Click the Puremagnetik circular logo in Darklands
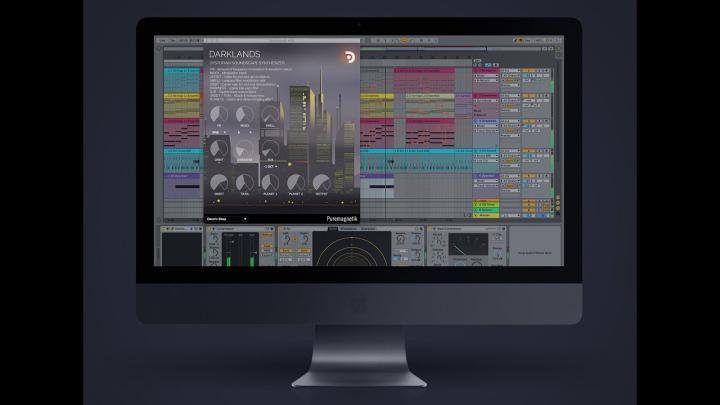Screen dimensions: 720x405 tap(350, 57)
